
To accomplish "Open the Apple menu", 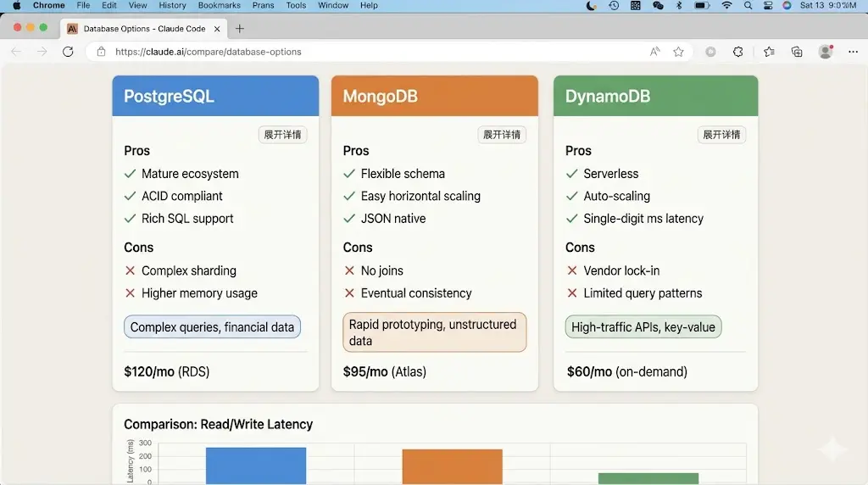I will (x=17, y=6).
